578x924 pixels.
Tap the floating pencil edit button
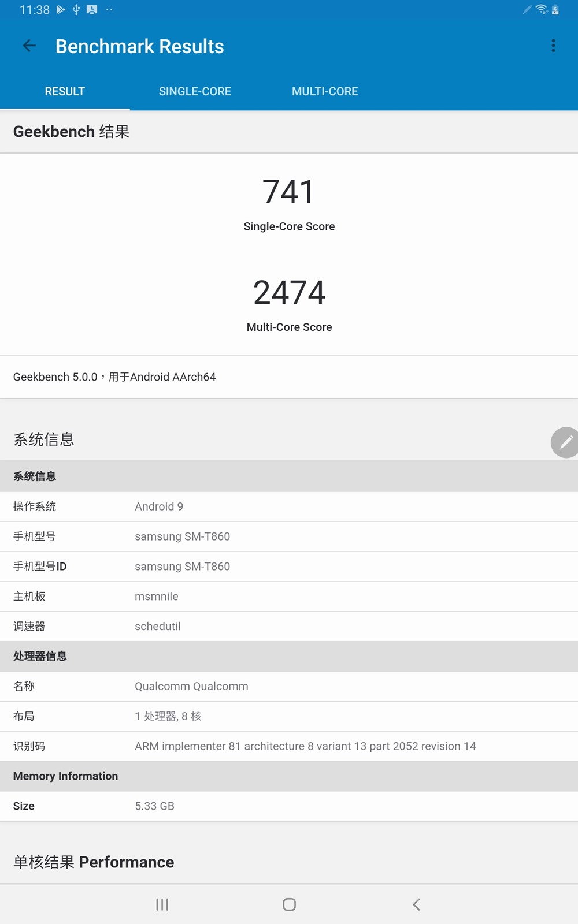coord(565,442)
